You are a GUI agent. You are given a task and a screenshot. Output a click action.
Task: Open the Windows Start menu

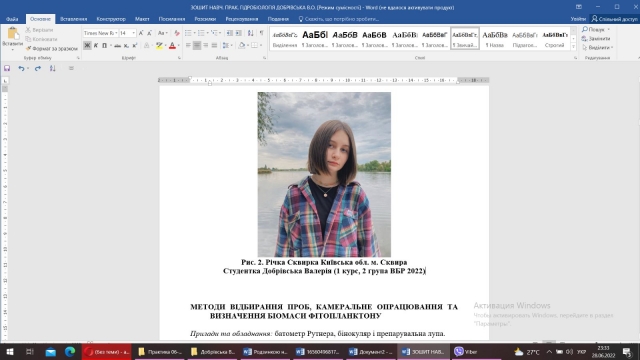tap(9, 351)
